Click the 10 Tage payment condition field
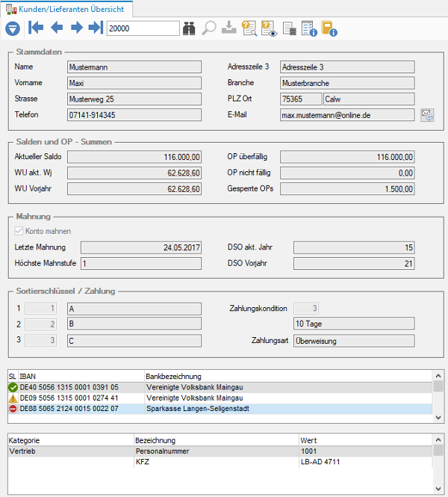Screen dimensions: 448x497 coord(354,324)
